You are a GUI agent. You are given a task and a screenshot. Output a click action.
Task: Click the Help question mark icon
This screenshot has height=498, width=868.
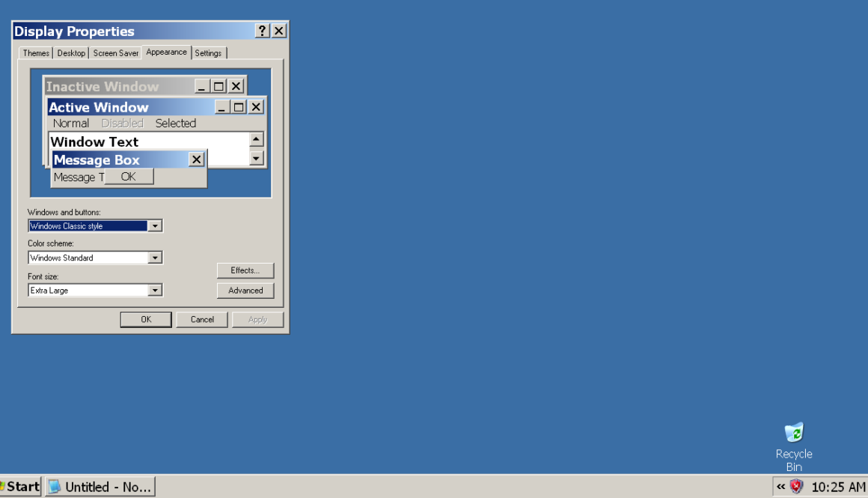click(261, 31)
